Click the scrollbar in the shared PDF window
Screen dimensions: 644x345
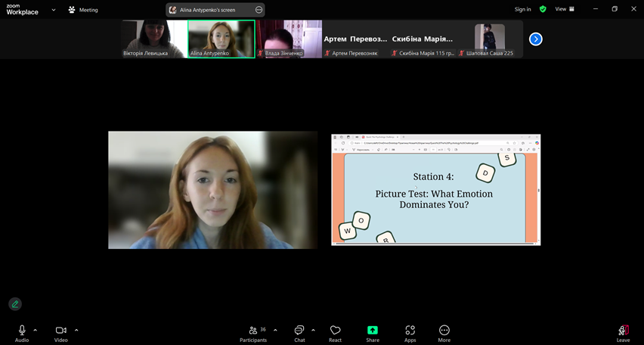pos(538,191)
